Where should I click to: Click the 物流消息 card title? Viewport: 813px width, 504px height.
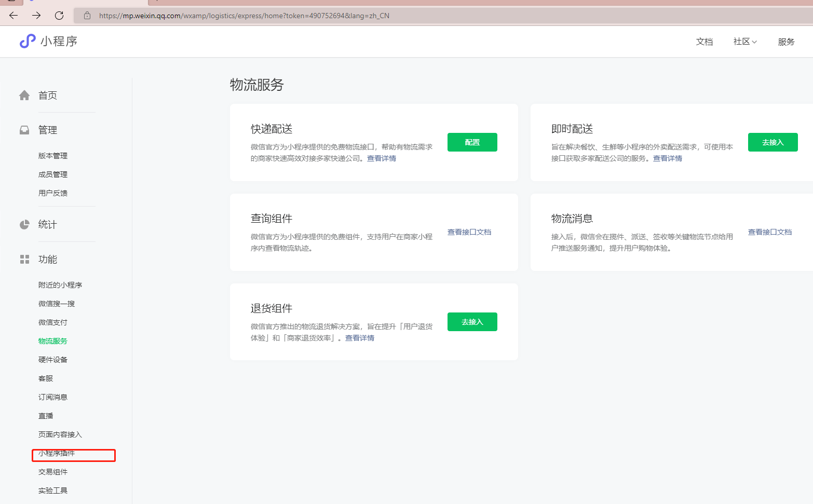(x=572, y=219)
